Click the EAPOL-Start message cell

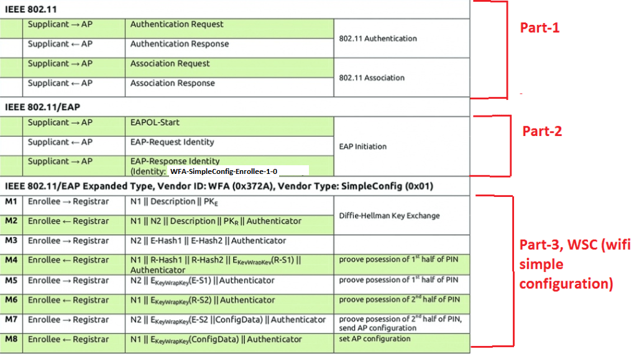[x=155, y=123]
